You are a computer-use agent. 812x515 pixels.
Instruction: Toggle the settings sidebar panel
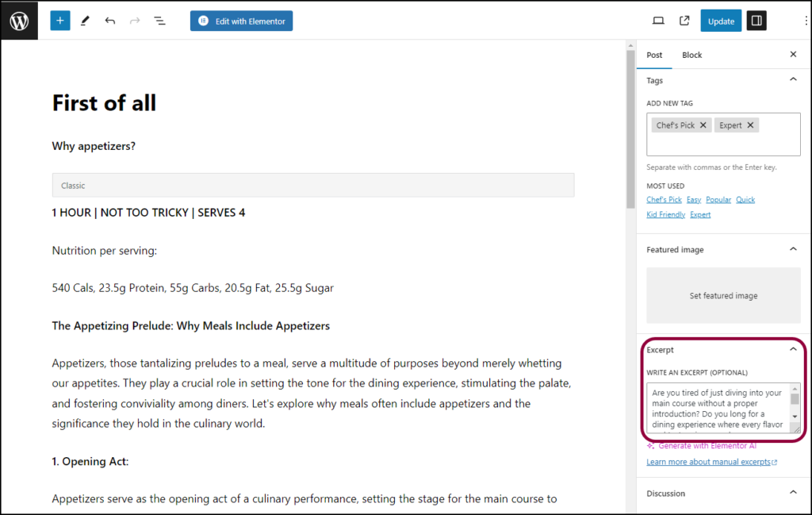(x=756, y=20)
